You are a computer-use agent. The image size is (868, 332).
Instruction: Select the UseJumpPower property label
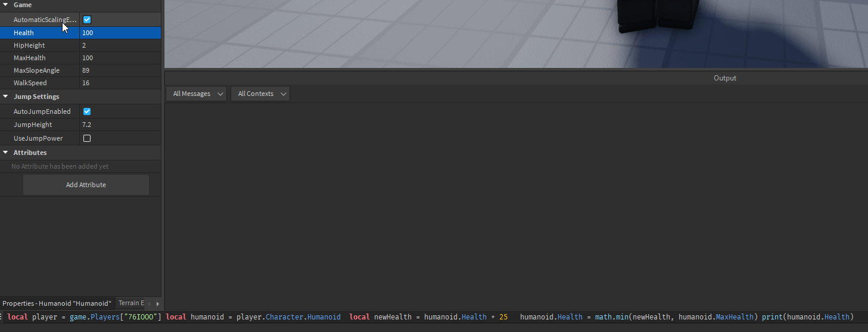click(x=38, y=138)
